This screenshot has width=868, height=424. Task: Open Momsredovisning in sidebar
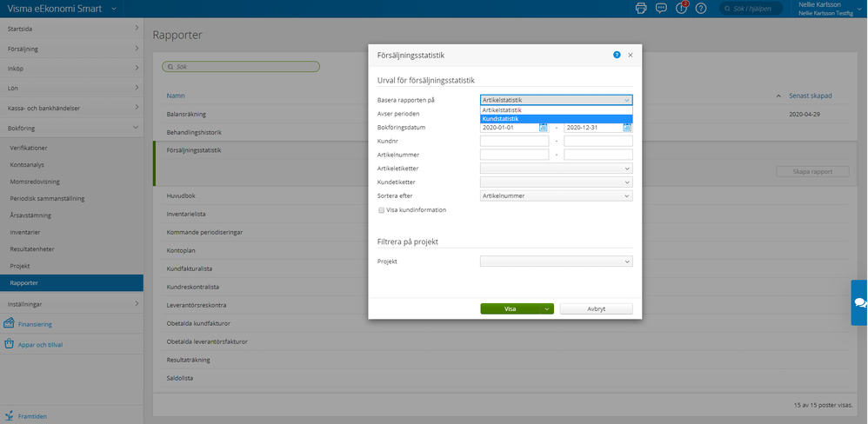[35, 182]
